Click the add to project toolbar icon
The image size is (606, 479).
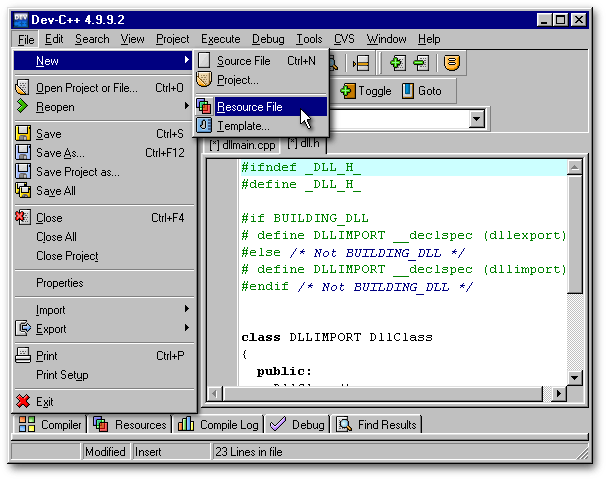[x=398, y=63]
